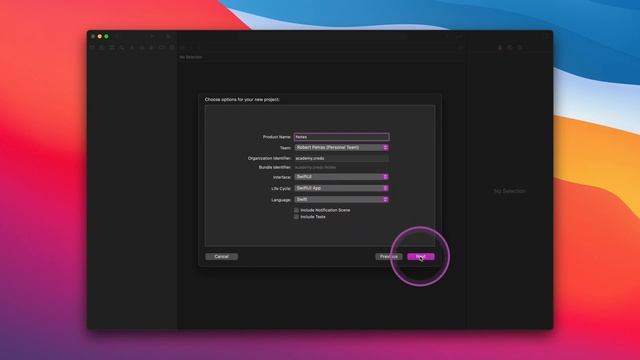
Task: Click the Organization Identifier field
Action: [x=341, y=158]
